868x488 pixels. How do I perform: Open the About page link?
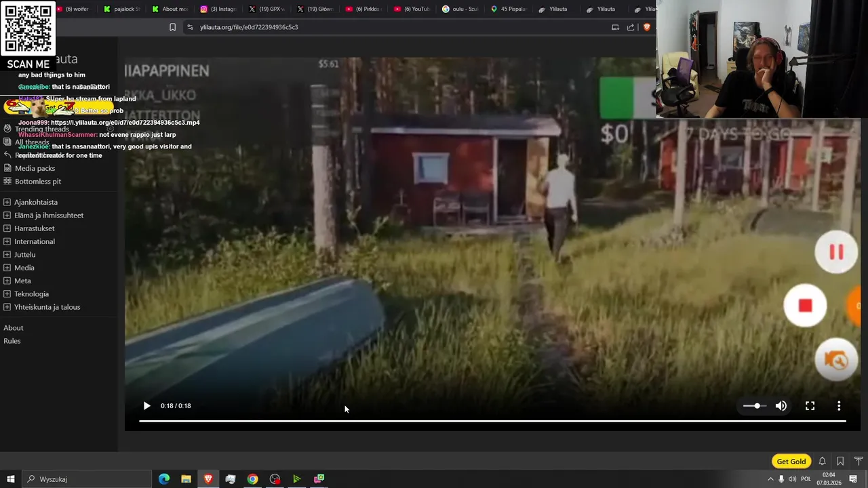pos(13,328)
